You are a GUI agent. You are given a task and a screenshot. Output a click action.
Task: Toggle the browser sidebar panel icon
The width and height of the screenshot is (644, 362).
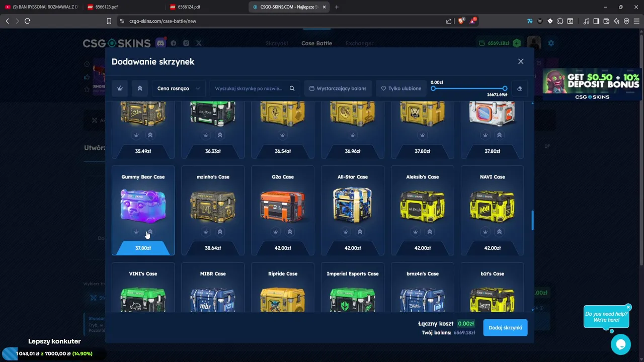596,21
